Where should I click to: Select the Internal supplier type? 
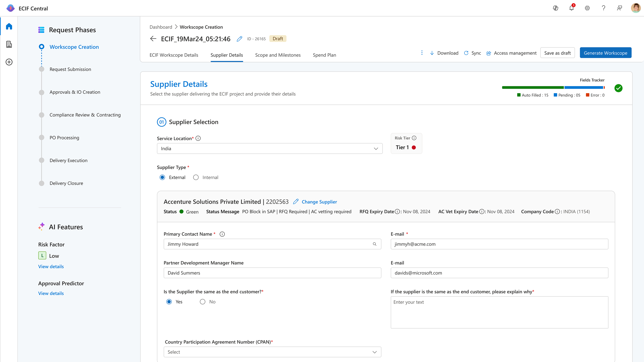[196, 177]
